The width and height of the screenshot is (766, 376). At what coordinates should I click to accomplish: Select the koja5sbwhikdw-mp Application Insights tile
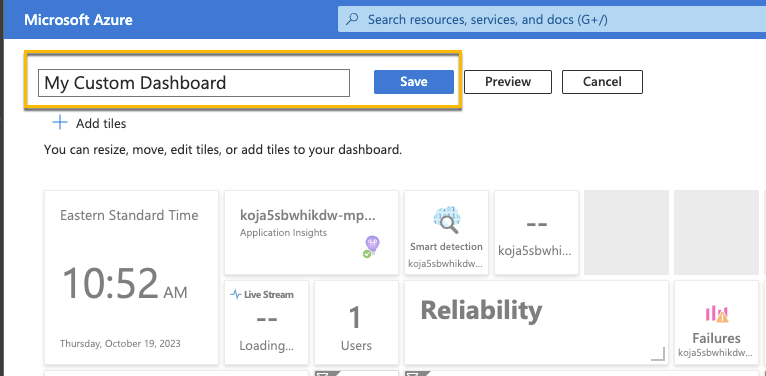point(311,232)
